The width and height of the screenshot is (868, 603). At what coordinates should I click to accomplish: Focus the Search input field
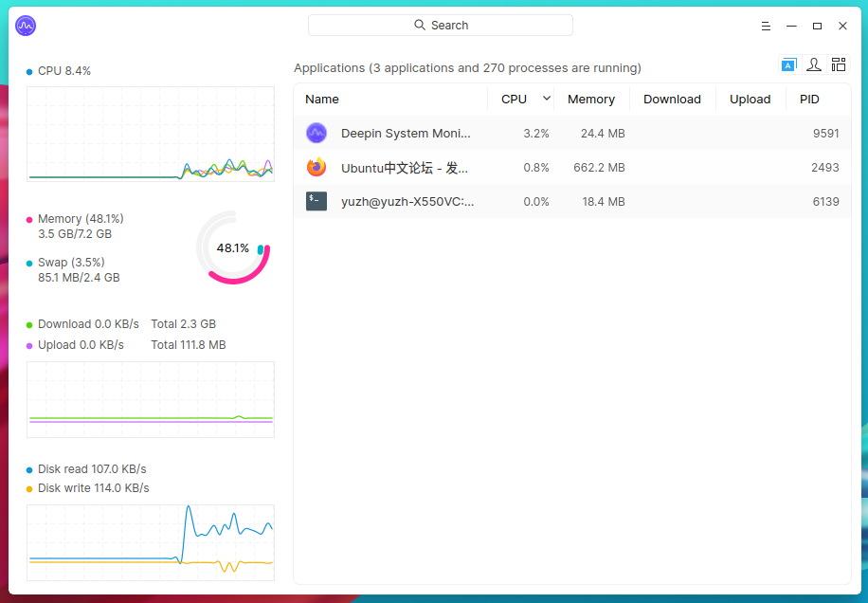click(x=440, y=26)
